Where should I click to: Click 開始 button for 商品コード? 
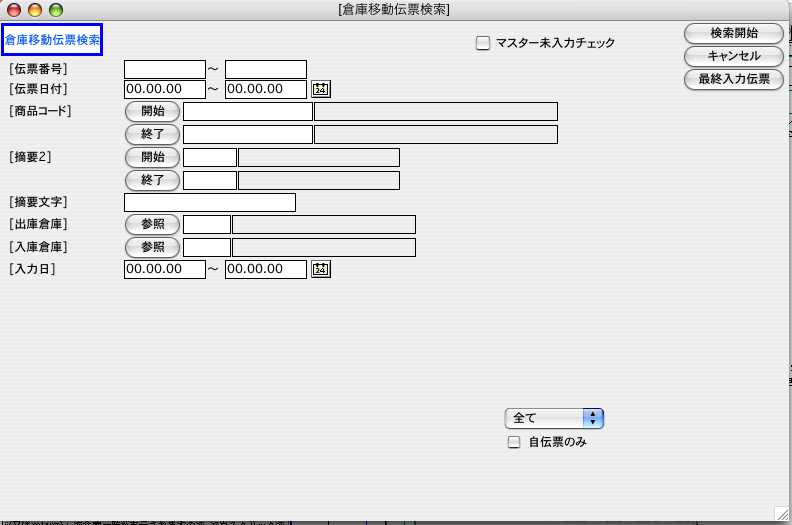[x=152, y=111]
